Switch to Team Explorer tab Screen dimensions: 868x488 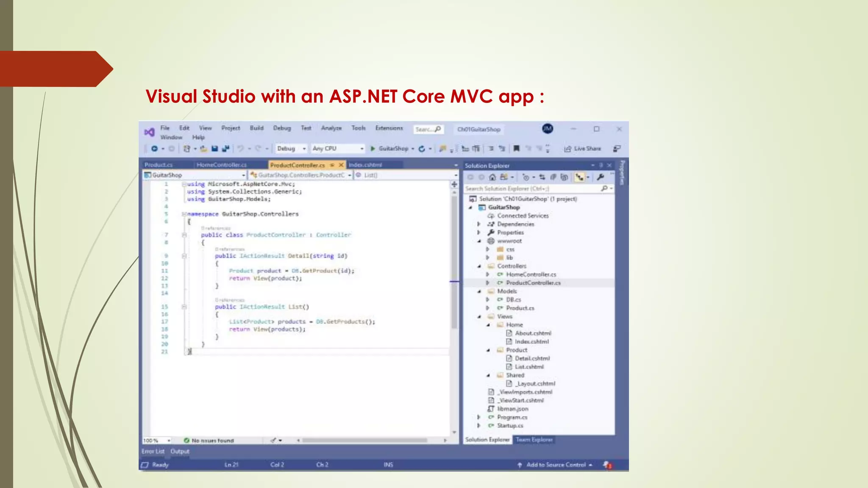(x=534, y=440)
